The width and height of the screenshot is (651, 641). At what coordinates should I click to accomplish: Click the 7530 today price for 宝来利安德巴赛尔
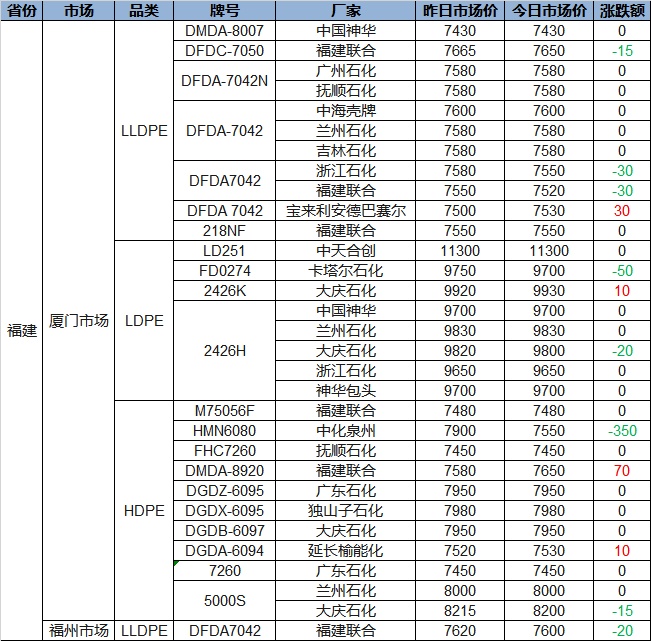pos(549,210)
